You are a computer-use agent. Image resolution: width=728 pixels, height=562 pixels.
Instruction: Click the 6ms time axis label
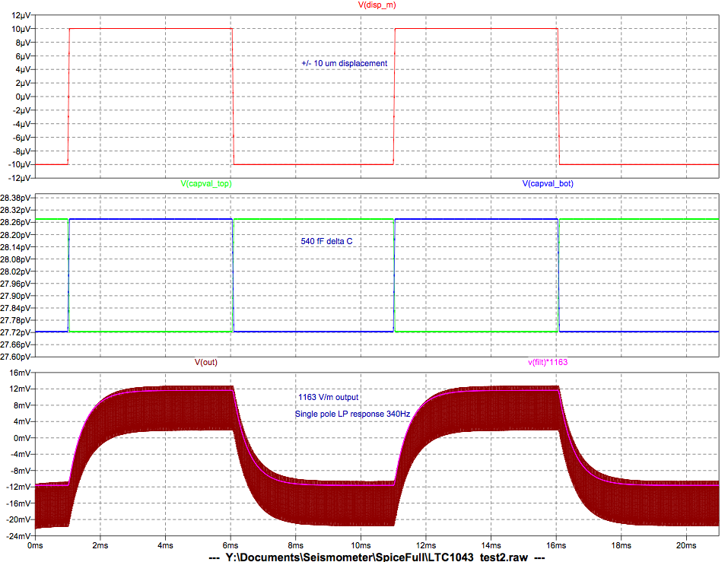[x=230, y=545]
